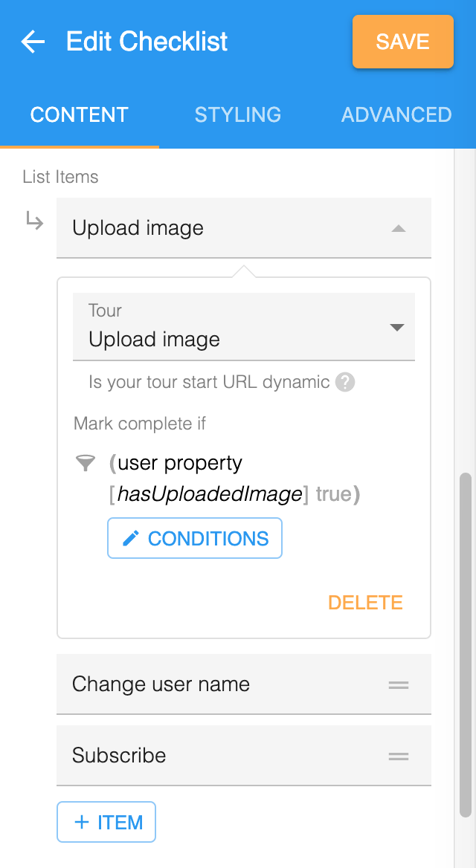
Task: Collapse the Upload image list item
Action: point(399,228)
